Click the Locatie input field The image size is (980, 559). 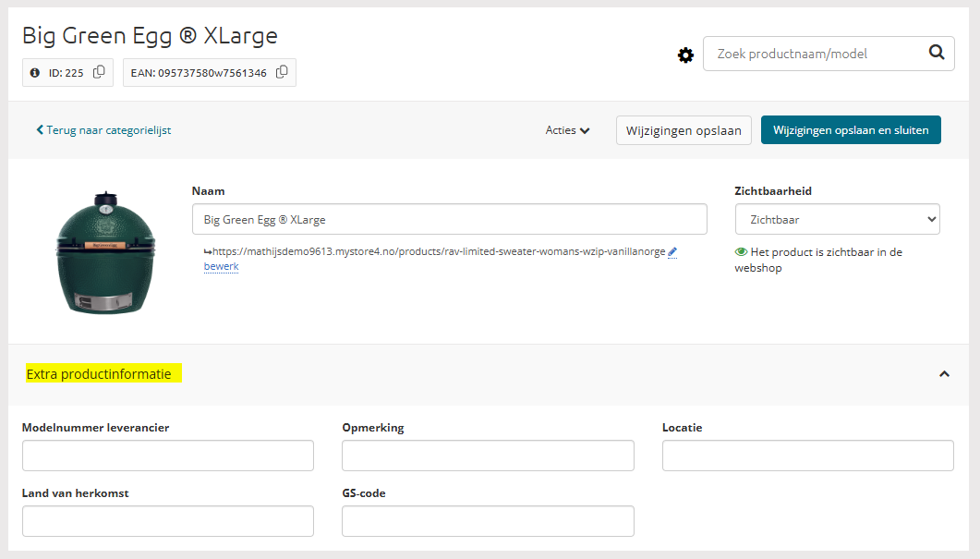pos(808,456)
